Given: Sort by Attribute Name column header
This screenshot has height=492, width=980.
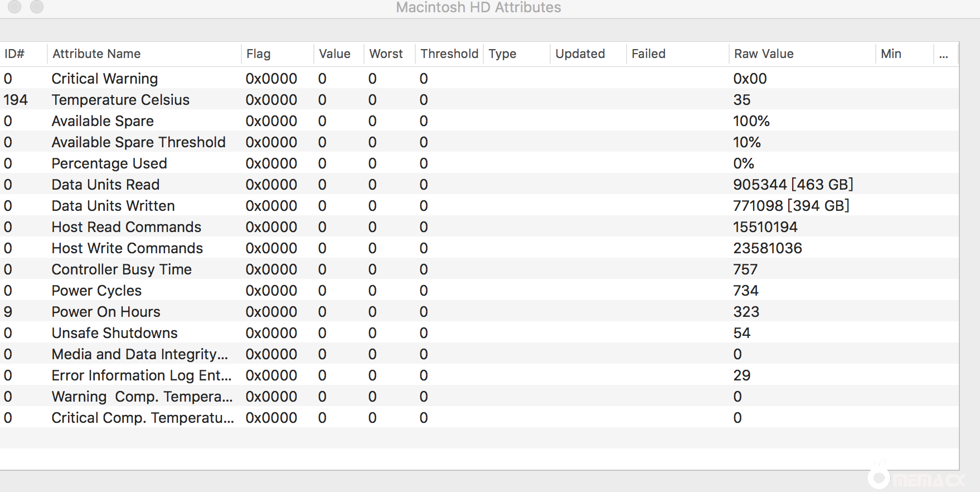Looking at the screenshot, I should tap(96, 54).
